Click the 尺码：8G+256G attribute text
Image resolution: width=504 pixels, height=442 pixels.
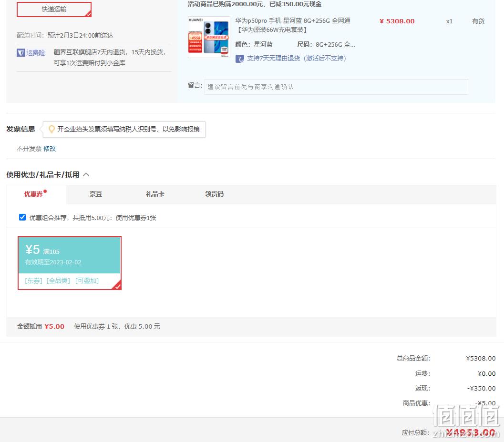(326, 44)
